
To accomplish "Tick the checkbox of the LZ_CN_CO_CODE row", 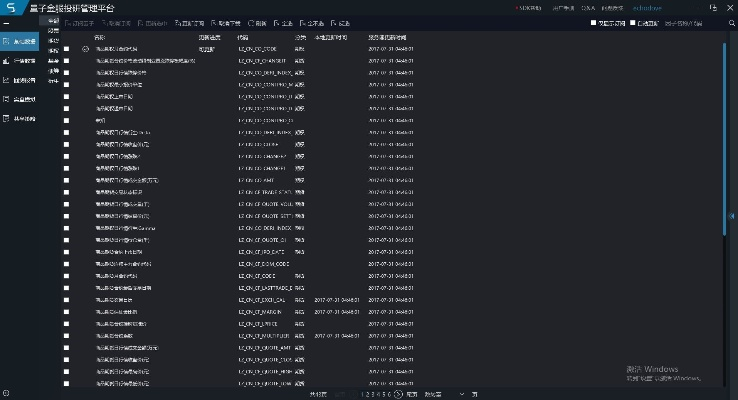I will pyautogui.click(x=67, y=48).
